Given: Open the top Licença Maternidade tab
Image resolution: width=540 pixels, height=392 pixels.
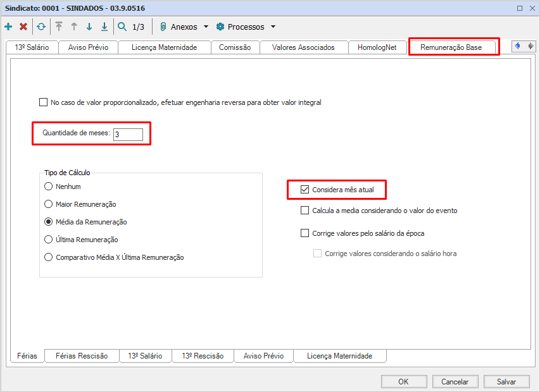Looking at the screenshot, I should click(x=164, y=47).
